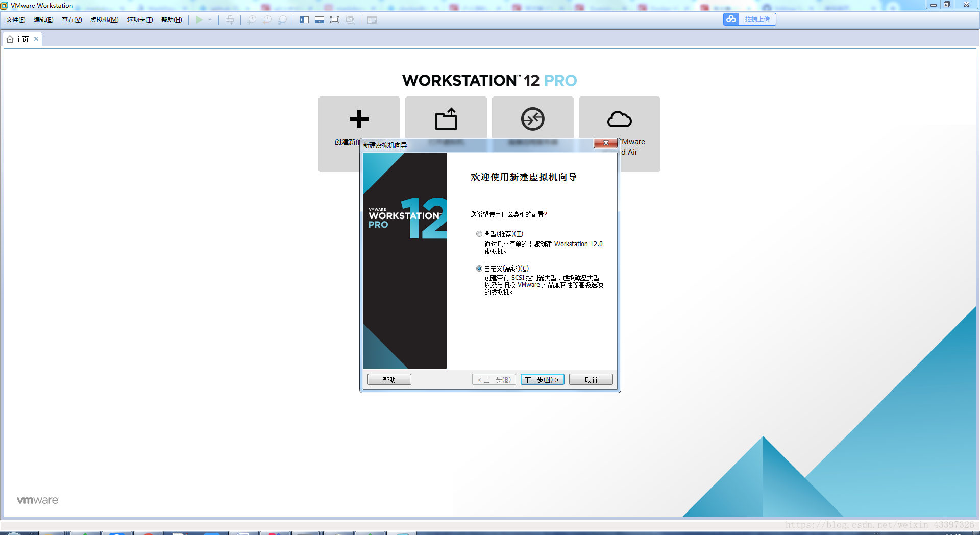Select the 自定义(高级) radio option
Screen dimensions: 980x535
pos(479,269)
